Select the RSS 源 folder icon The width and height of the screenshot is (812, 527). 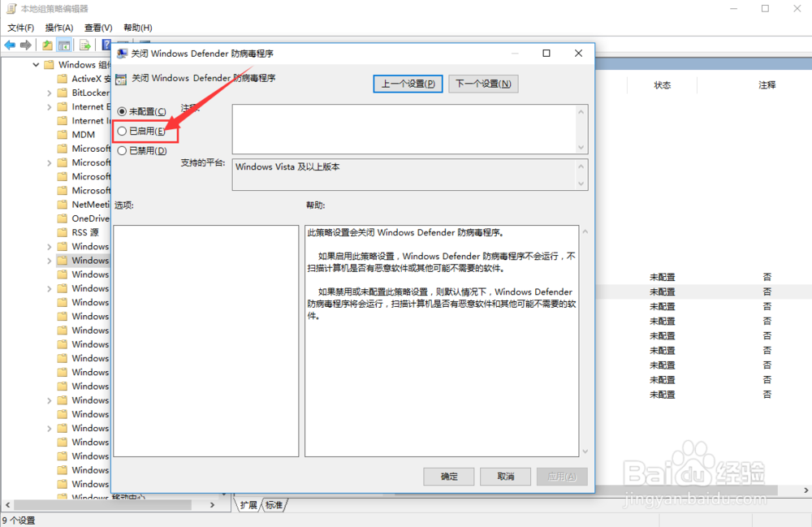[63, 232]
